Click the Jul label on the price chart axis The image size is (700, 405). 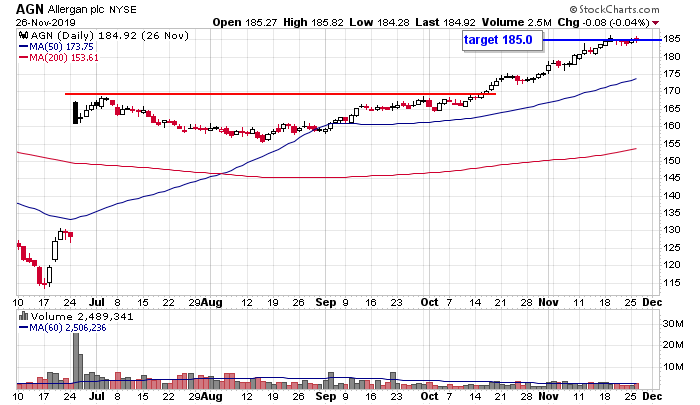tap(96, 302)
